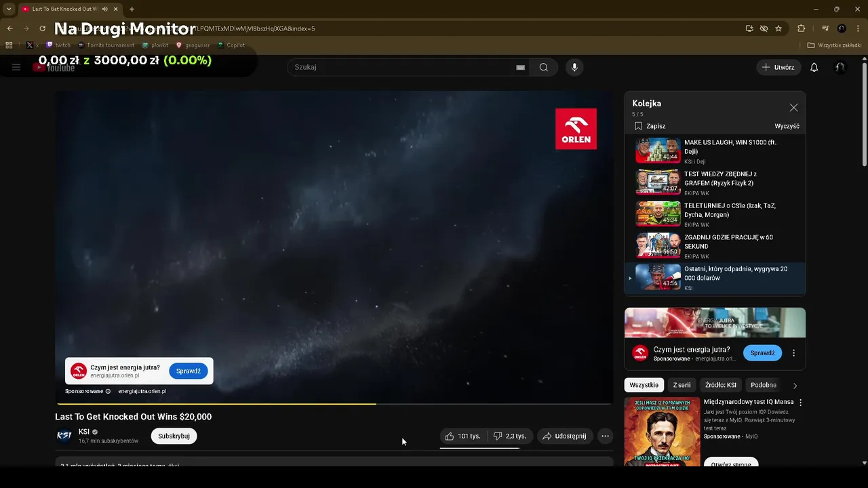Open the twitch bookmark
The height and width of the screenshot is (488, 868).
pyautogui.click(x=58, y=45)
